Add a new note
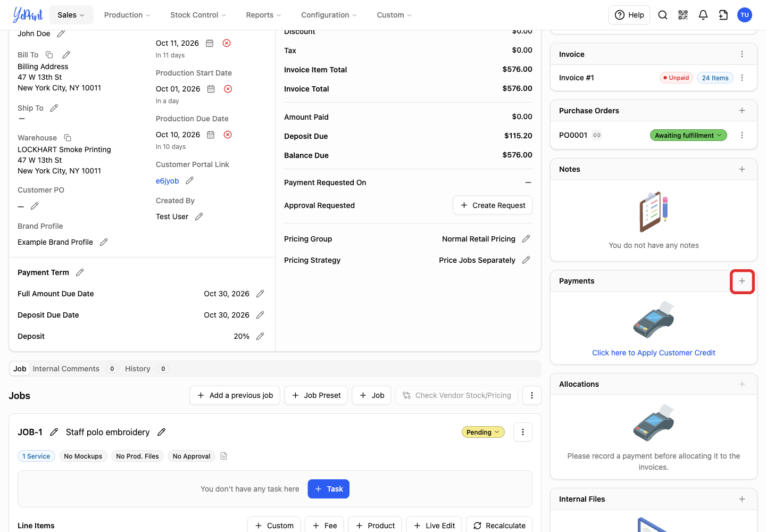Image resolution: width=766 pixels, height=532 pixels. tap(742, 169)
